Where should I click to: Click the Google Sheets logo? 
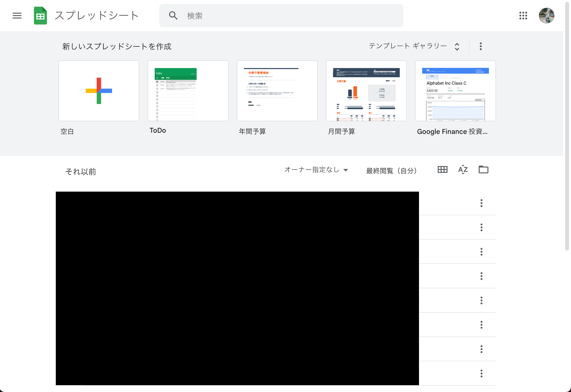pyautogui.click(x=40, y=16)
